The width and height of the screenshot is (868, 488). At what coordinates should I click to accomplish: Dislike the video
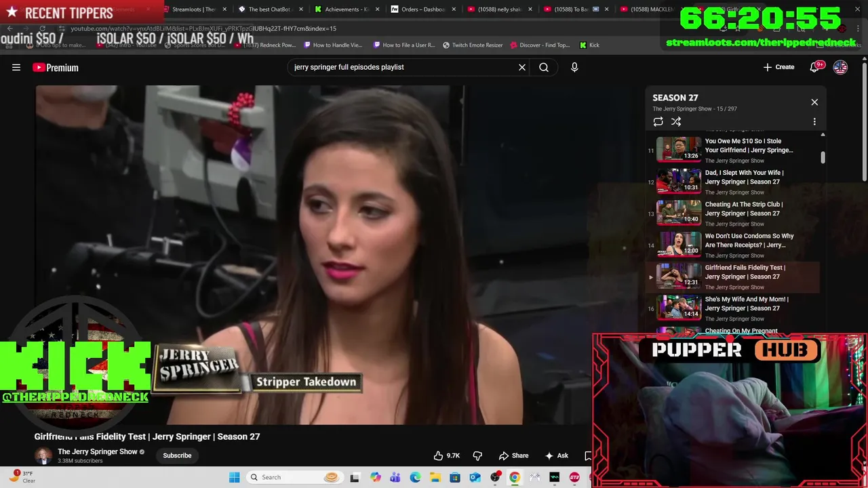click(477, 455)
